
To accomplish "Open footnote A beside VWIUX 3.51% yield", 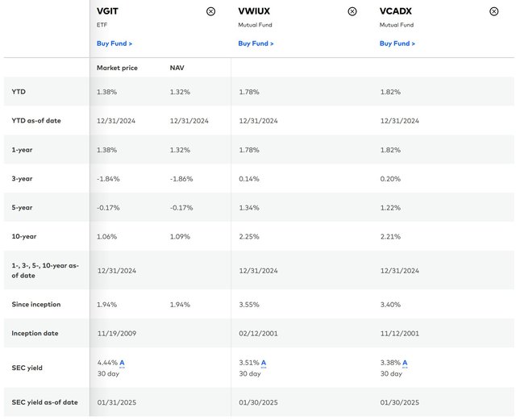I will click(264, 363).
